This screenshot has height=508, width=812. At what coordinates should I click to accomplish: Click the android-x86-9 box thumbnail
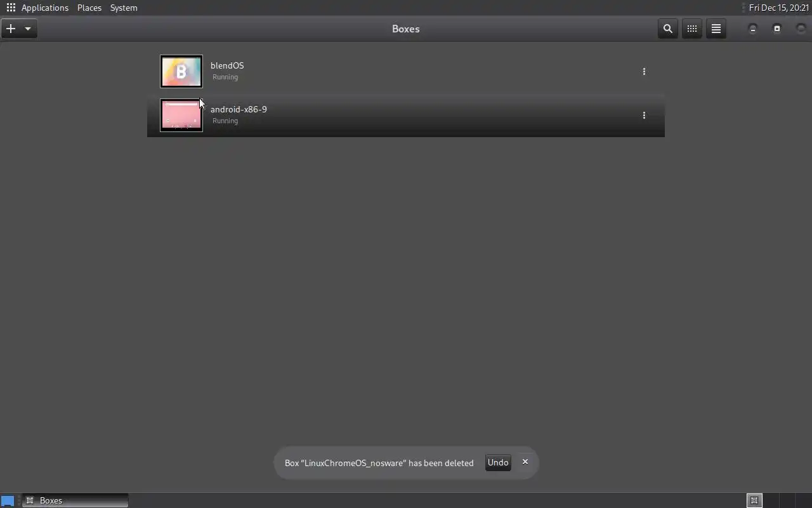click(x=181, y=115)
